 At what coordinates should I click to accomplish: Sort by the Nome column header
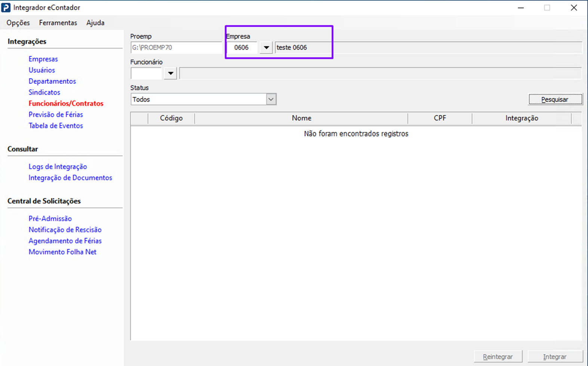pyautogui.click(x=301, y=118)
